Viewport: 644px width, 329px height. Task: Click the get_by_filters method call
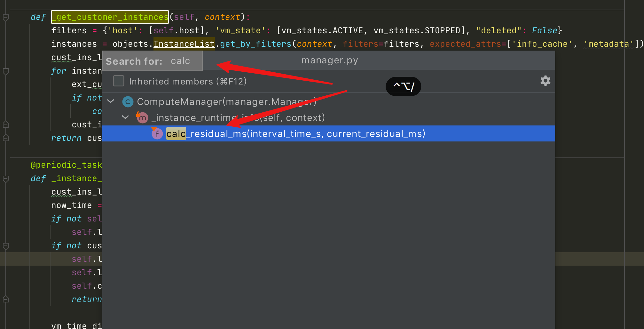[x=255, y=44]
